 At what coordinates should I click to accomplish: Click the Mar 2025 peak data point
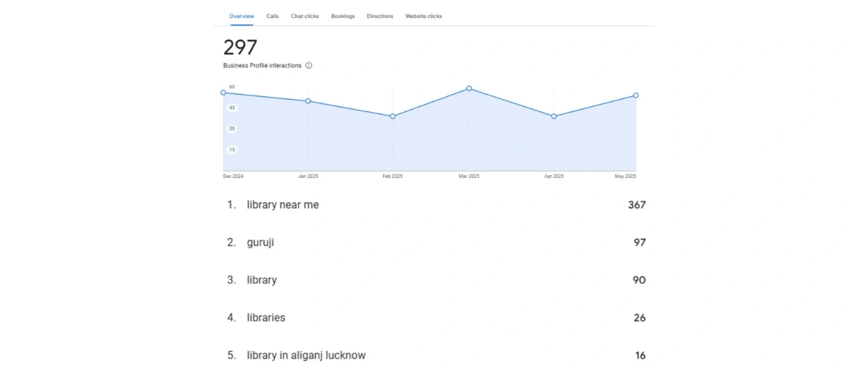[x=469, y=88]
